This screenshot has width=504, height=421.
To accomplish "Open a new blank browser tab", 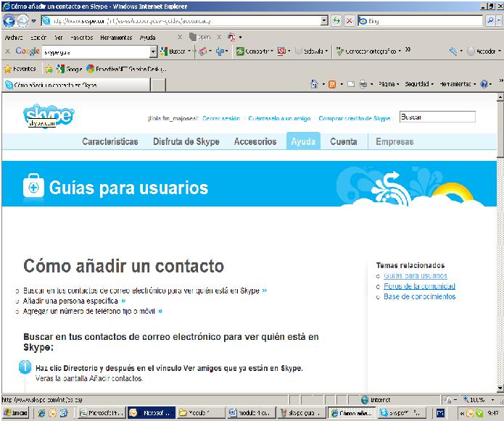I will click(x=158, y=85).
